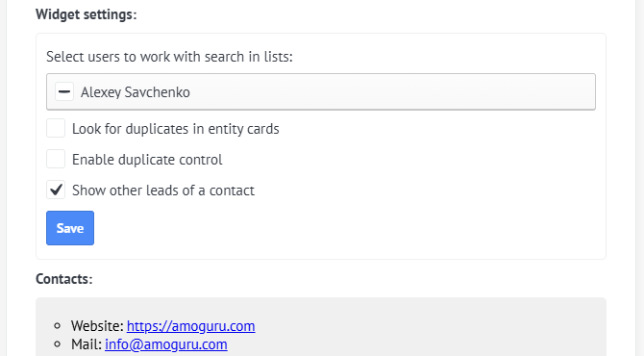The height and width of the screenshot is (356, 644).
Task: Open the users selection field
Action: [321, 91]
